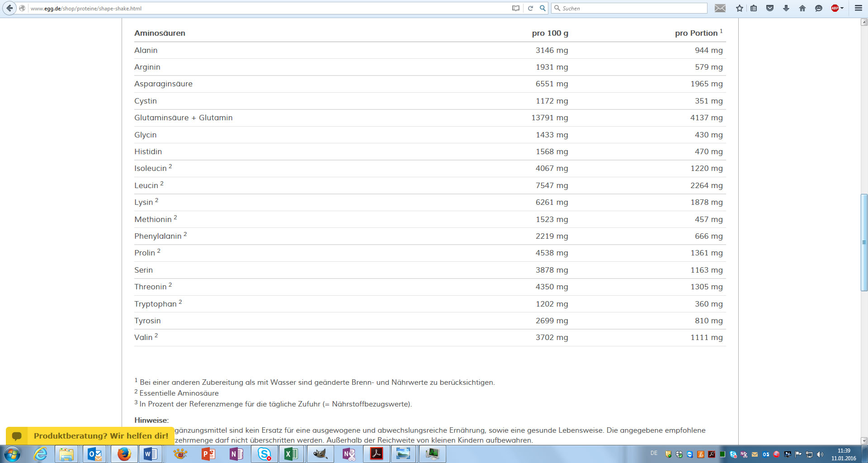Viewport: 868px width, 463px height.
Task: Open the Firefox hamburger menu
Action: coord(858,8)
